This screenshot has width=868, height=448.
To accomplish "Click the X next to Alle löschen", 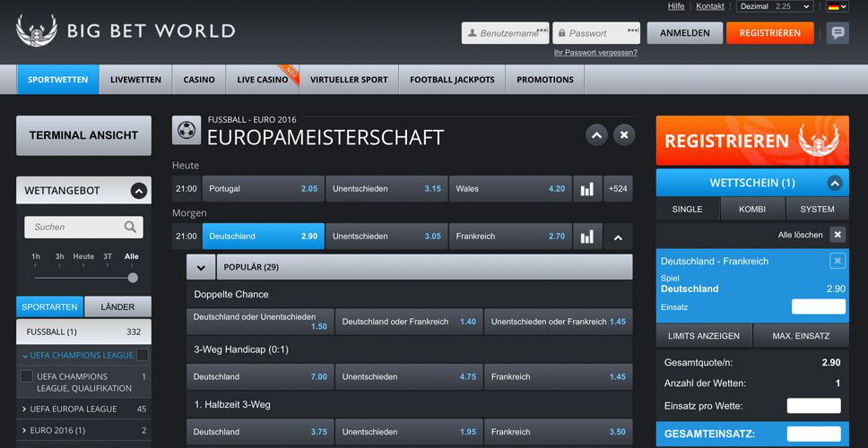I will point(838,235).
